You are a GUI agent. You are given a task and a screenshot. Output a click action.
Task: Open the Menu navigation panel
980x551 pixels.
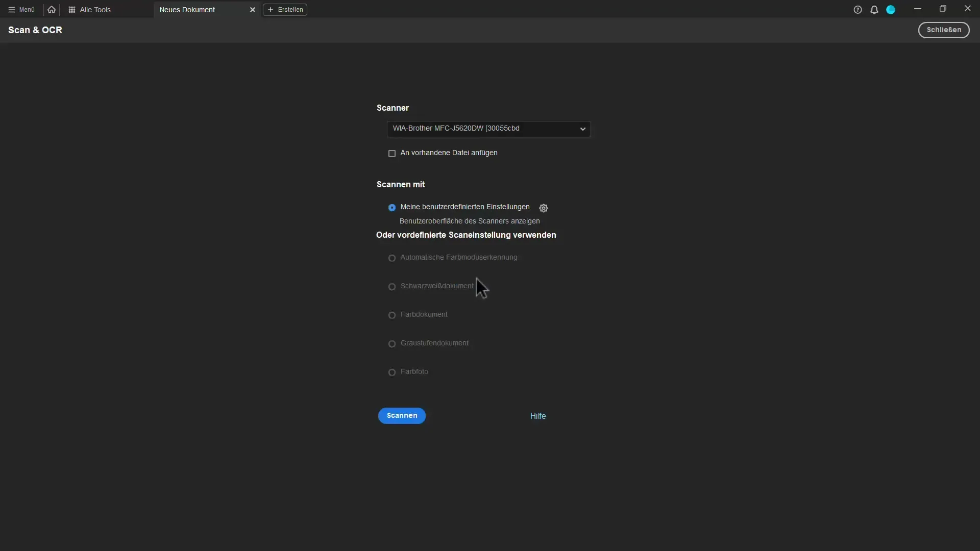pos(20,9)
